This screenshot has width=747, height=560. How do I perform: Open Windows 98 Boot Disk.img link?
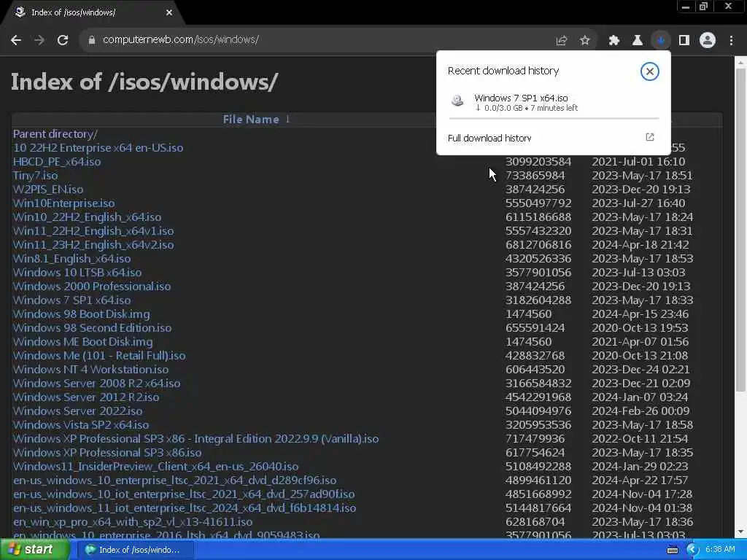[x=82, y=314]
